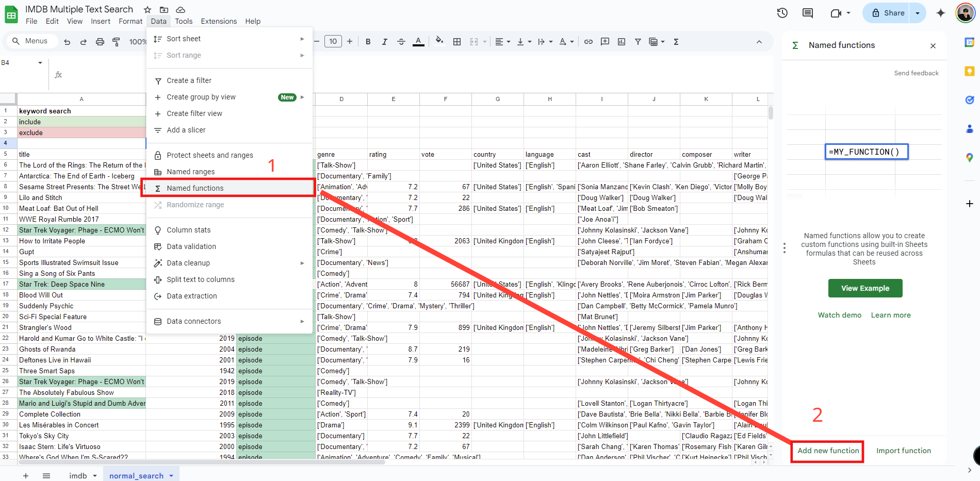Open version history clock icon
980x481 pixels.
[x=782, y=13]
